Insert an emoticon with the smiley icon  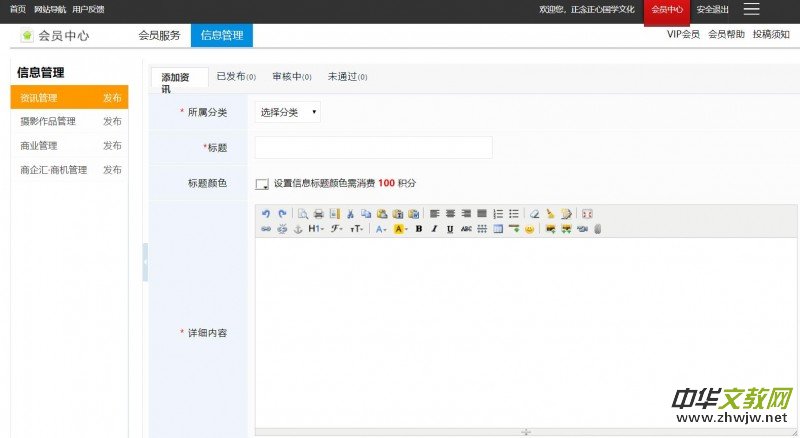(530, 229)
